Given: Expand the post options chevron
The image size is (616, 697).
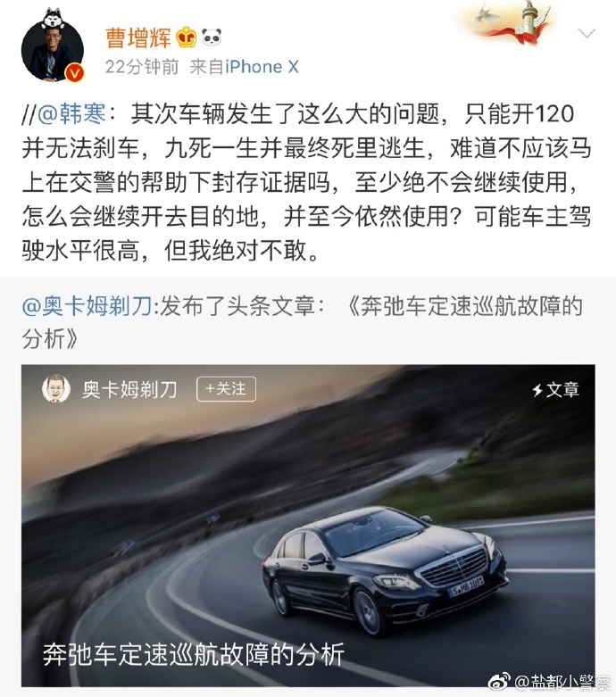Looking at the screenshot, I should tap(587, 32).
